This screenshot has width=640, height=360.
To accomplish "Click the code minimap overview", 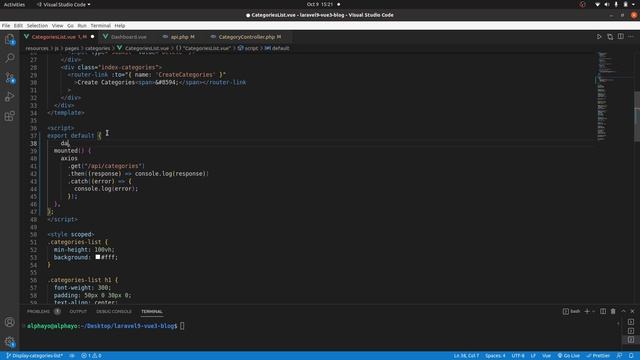I will 605,96.
